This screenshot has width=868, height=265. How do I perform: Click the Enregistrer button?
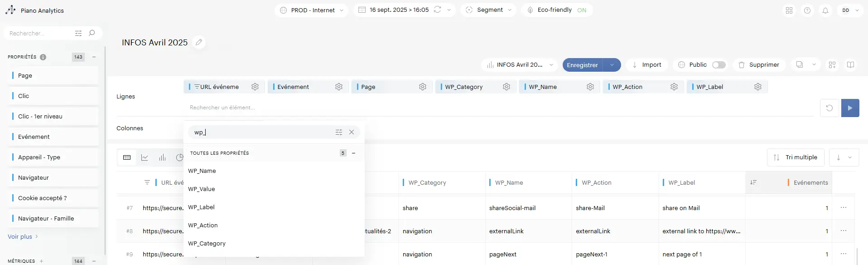tap(583, 65)
